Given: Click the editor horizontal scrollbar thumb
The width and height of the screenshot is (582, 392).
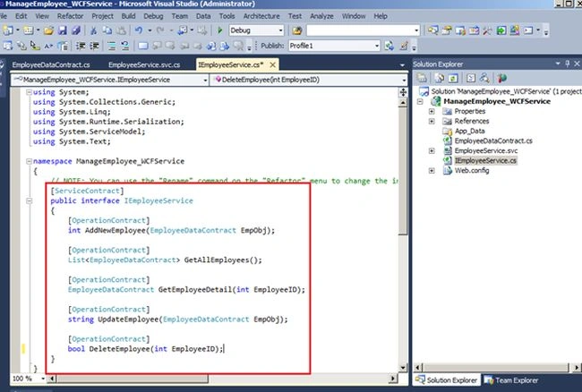Looking at the screenshot, I should (x=133, y=379).
